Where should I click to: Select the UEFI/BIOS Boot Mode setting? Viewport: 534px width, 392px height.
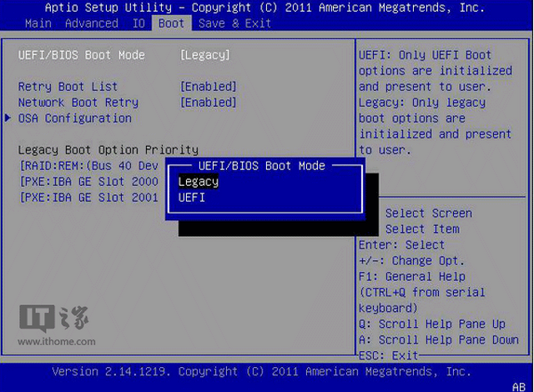pyautogui.click(x=81, y=55)
